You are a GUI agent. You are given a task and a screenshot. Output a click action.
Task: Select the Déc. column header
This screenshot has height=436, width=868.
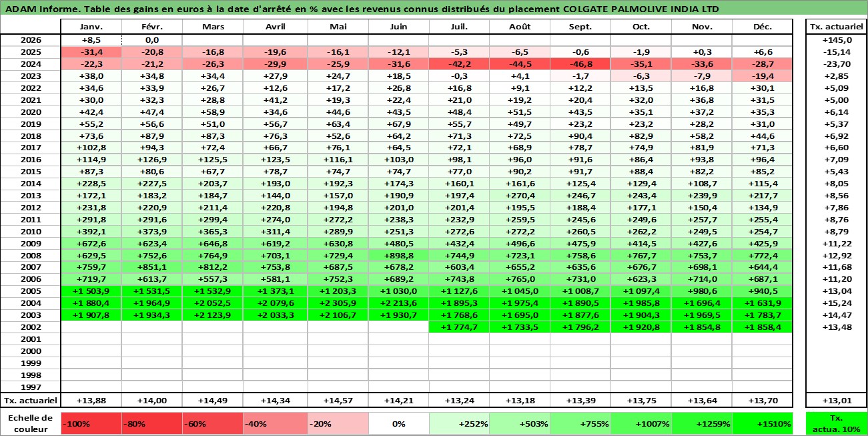coord(763,27)
